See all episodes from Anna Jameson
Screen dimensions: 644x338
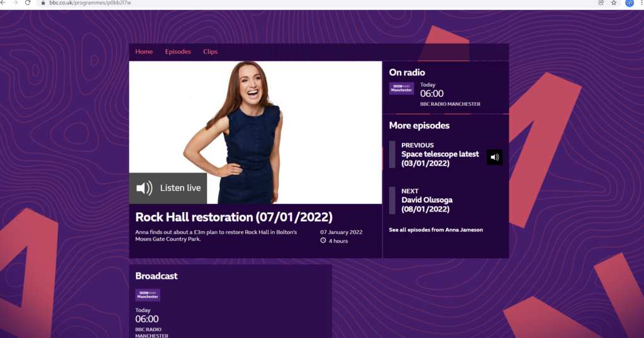436,230
